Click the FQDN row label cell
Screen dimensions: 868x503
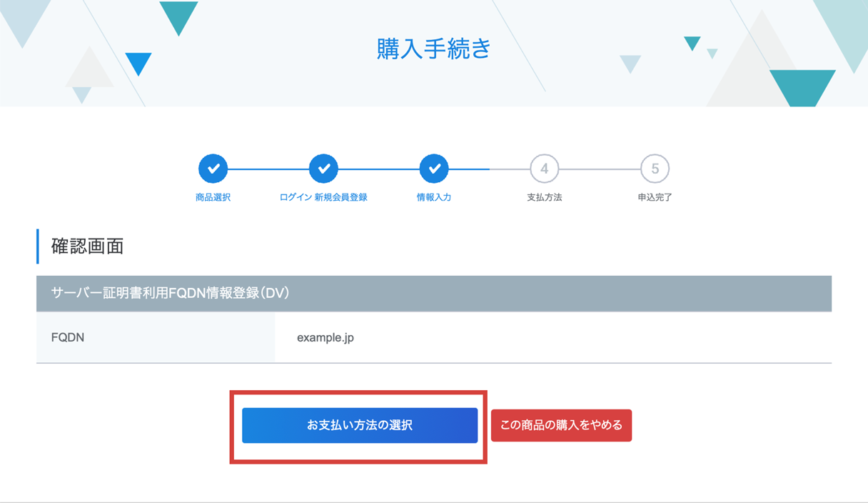point(68,337)
